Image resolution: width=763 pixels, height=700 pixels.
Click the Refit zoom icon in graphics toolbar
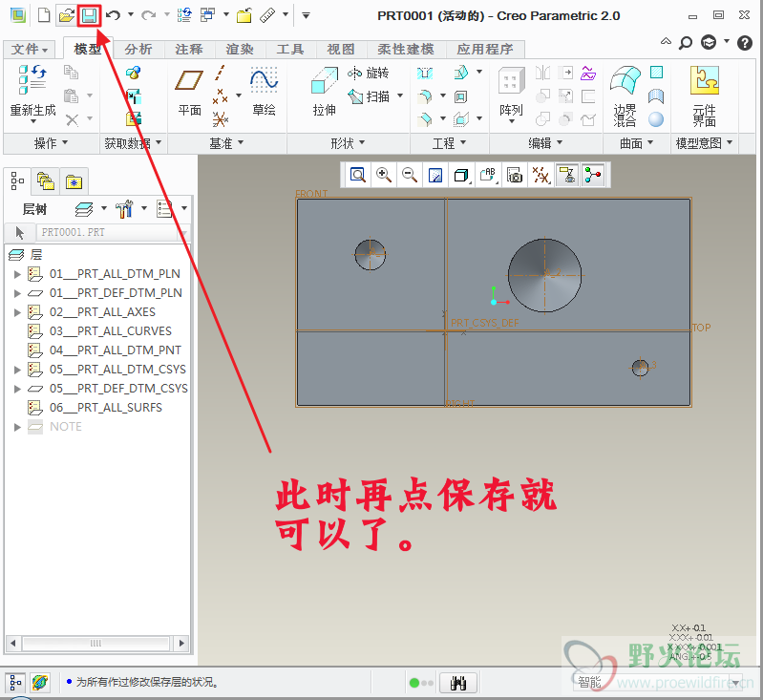tap(358, 175)
